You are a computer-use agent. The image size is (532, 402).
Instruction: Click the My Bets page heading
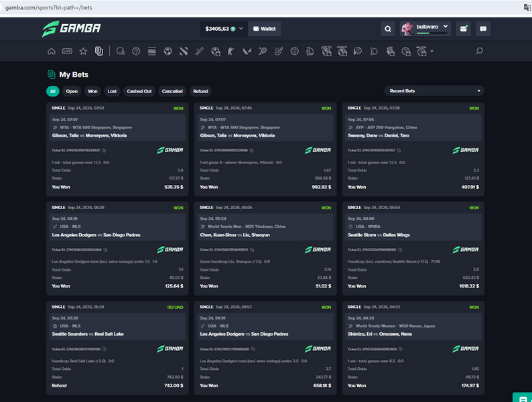click(74, 74)
